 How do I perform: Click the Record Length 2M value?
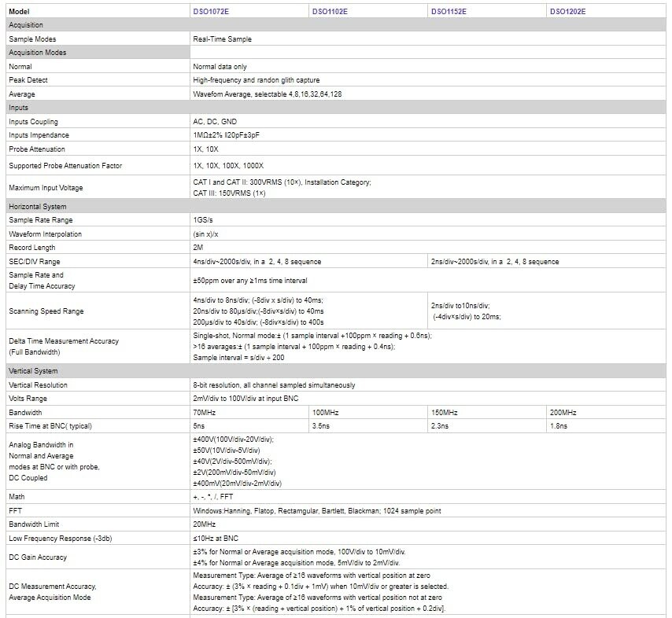click(198, 248)
